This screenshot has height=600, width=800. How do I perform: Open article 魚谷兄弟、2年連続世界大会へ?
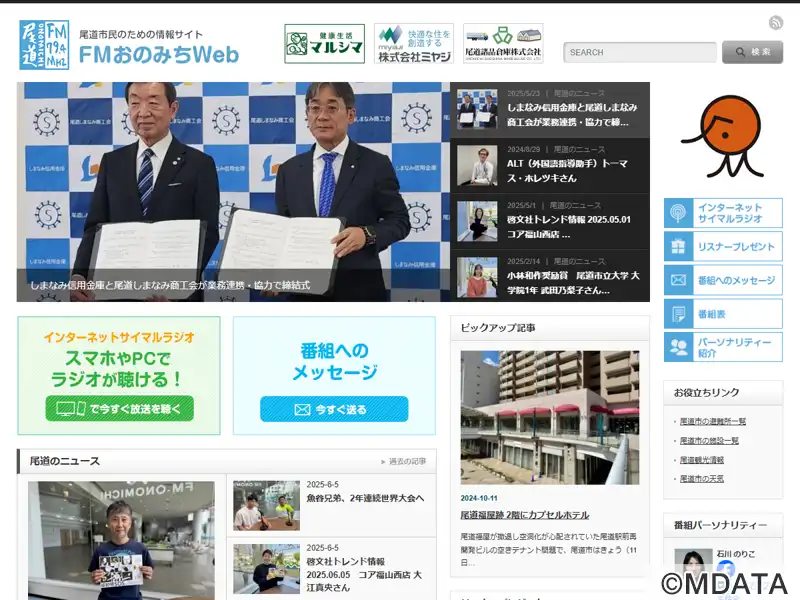[x=365, y=498]
